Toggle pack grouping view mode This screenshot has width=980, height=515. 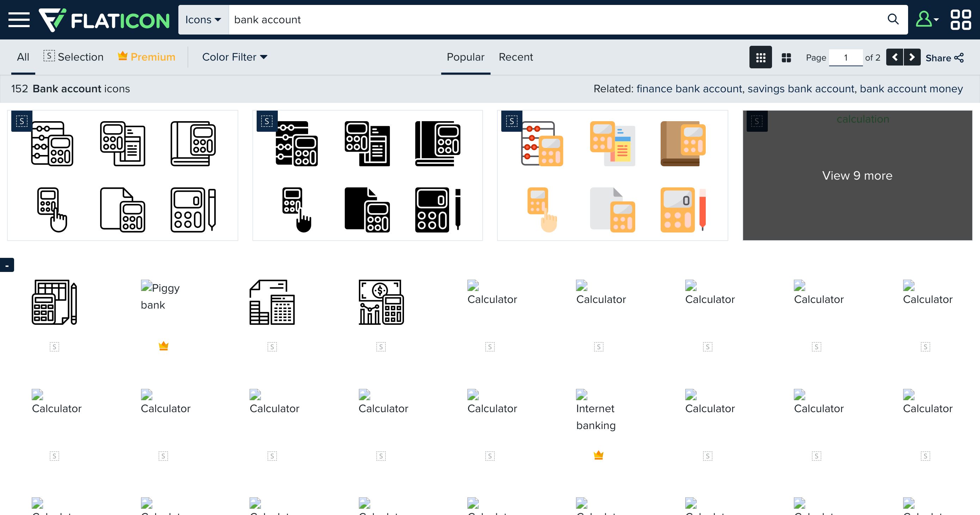coord(786,57)
